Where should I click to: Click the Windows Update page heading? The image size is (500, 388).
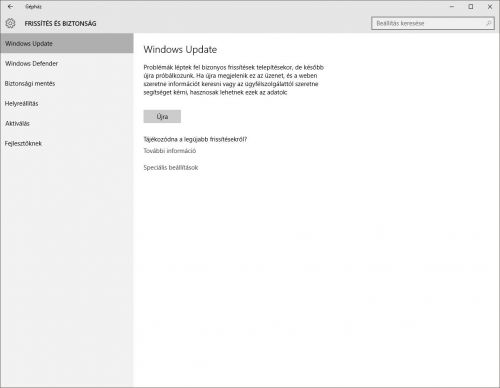[180, 50]
